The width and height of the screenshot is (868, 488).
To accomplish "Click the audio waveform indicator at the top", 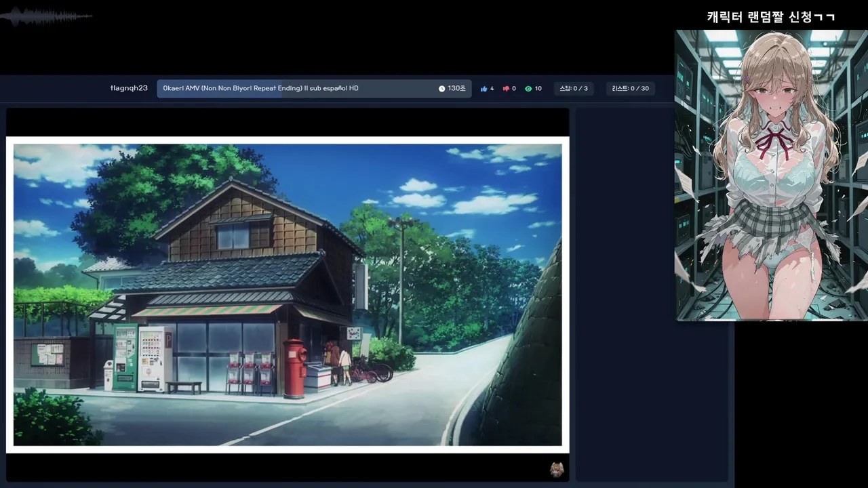I will pos(46,17).
